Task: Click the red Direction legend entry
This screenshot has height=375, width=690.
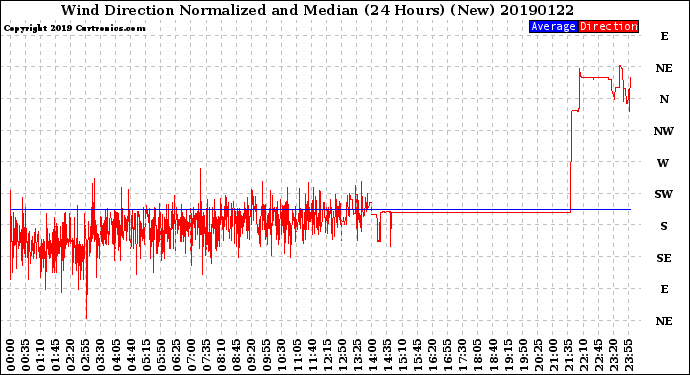Action: 608,26
